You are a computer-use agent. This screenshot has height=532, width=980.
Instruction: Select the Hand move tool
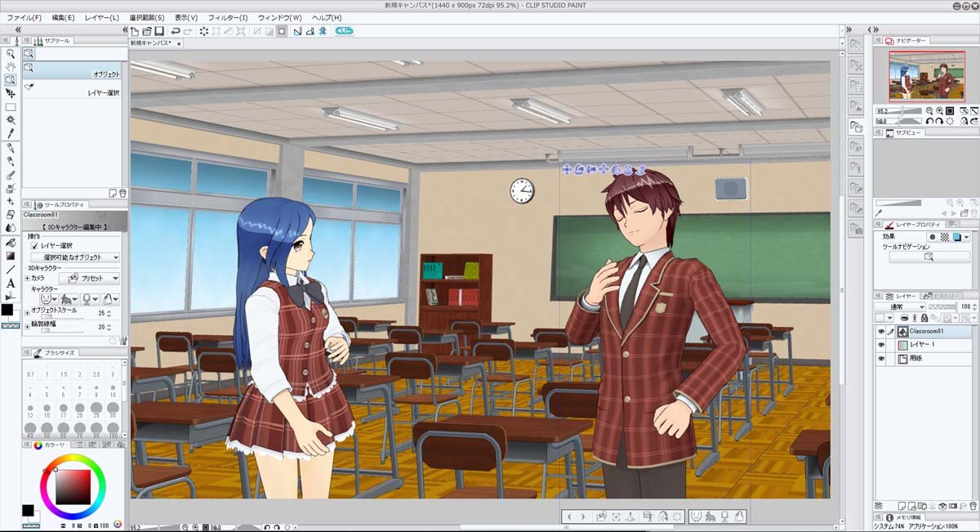[11, 66]
